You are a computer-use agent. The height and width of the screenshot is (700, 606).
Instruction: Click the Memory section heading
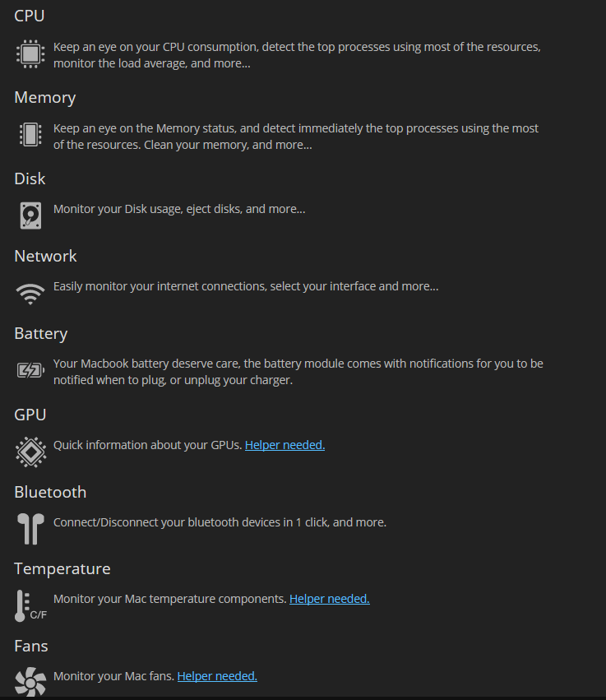pyautogui.click(x=44, y=97)
